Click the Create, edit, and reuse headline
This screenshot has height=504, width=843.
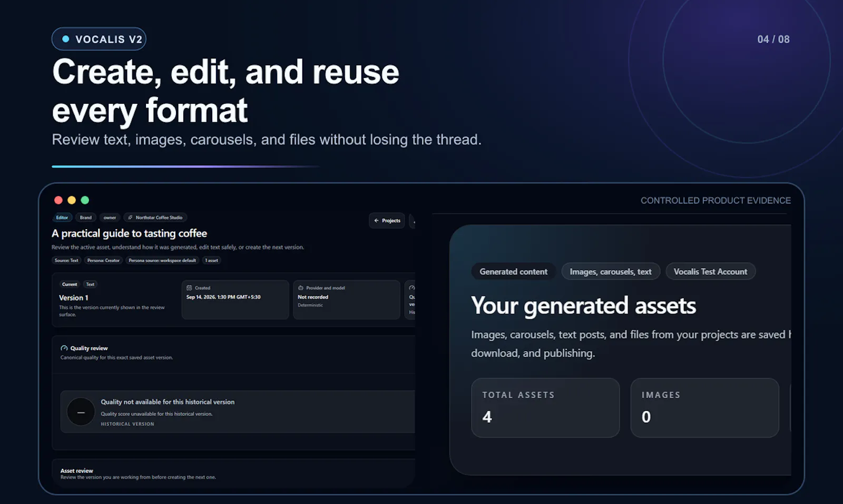tap(226, 72)
